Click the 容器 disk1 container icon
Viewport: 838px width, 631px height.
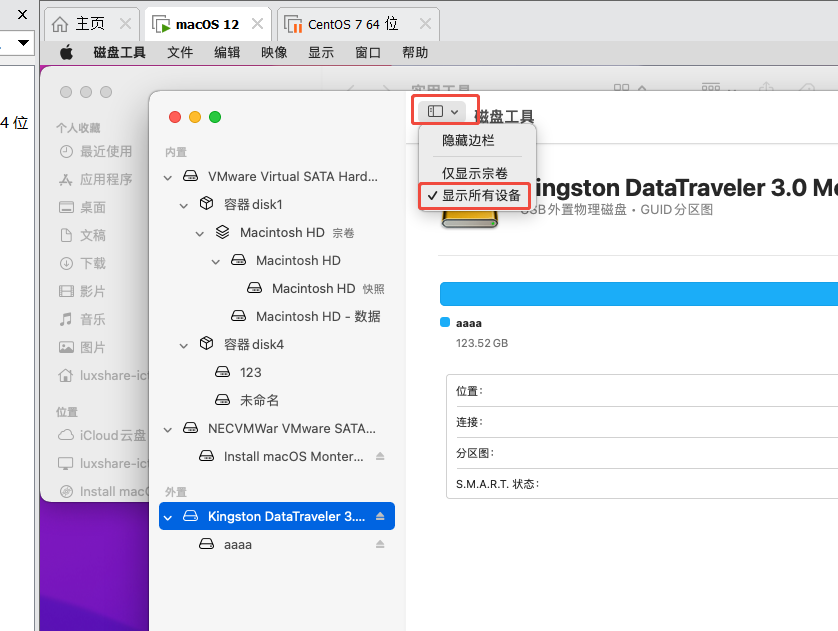206,205
